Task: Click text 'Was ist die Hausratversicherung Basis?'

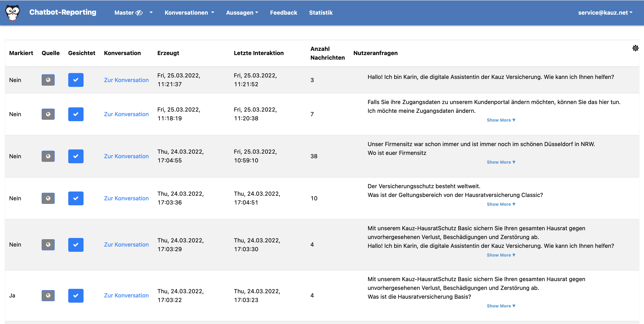Action: pyautogui.click(x=419, y=297)
